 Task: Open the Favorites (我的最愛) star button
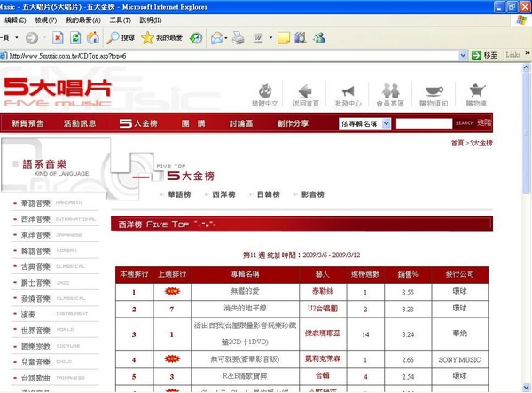162,37
